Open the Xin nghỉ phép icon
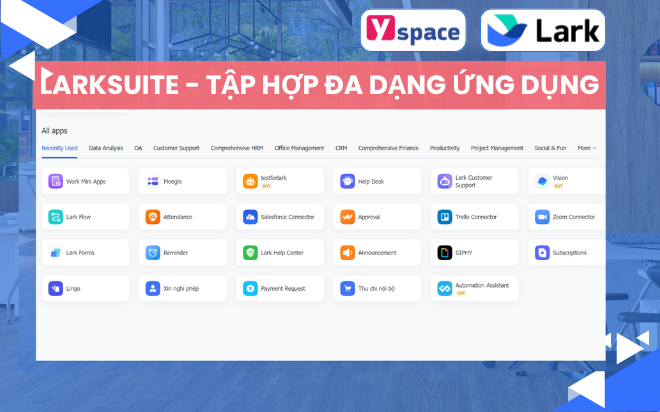 [x=152, y=289]
